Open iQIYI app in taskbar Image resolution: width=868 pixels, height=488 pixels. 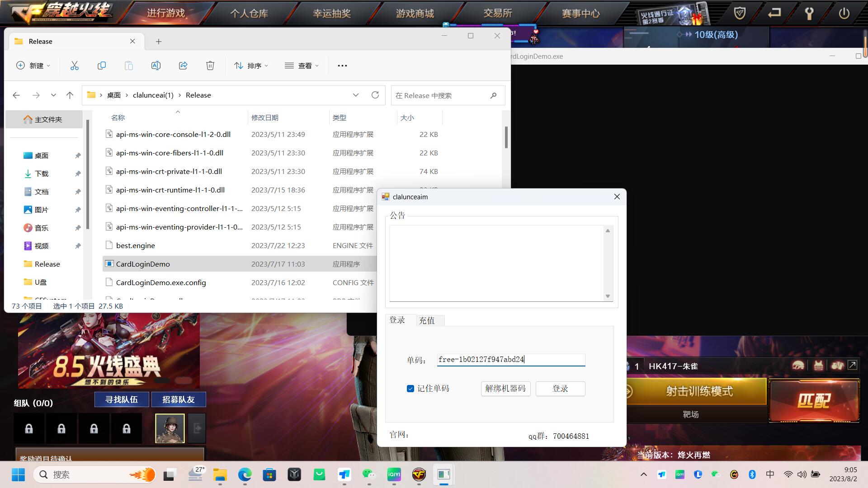pos(394,474)
